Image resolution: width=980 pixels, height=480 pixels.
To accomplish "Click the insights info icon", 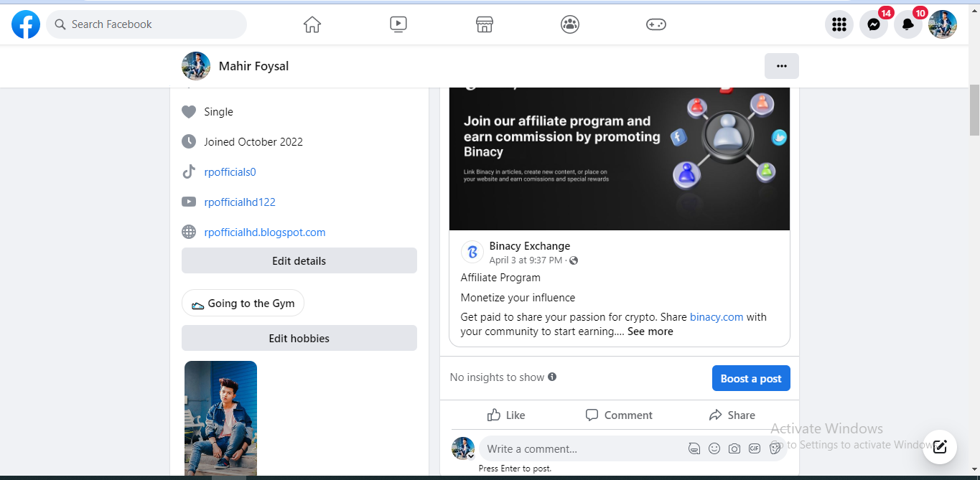I will point(552,377).
